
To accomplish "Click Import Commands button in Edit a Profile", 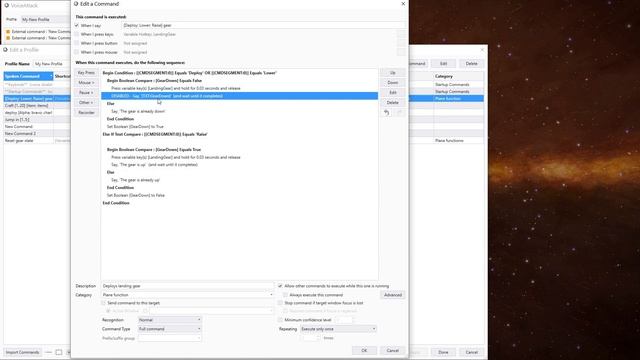I will 22,352.
